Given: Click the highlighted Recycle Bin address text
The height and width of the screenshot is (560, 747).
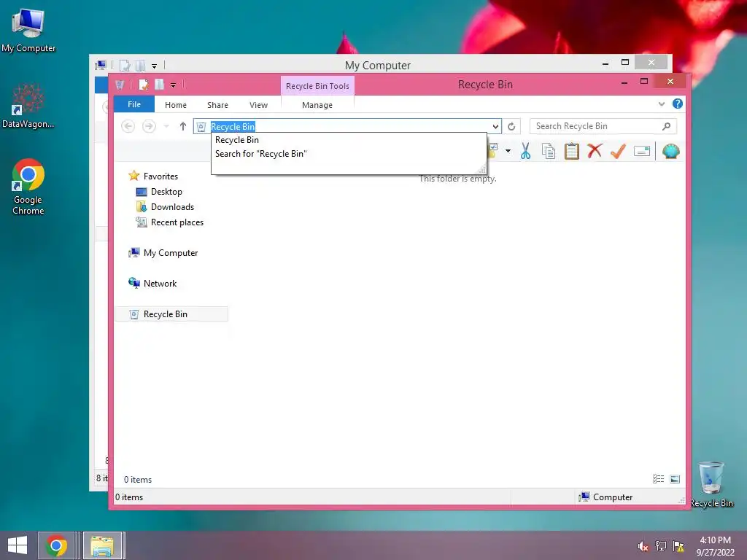Looking at the screenshot, I should [233, 127].
